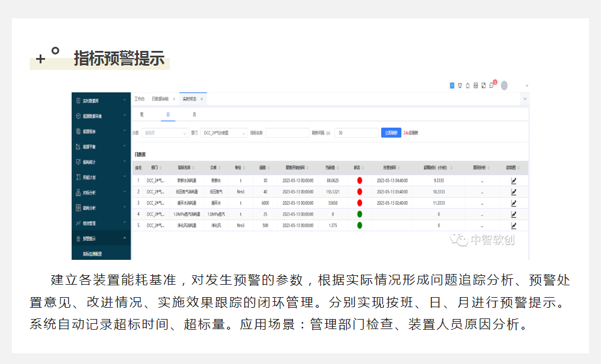Switch to the 班 tab
The height and width of the screenshot is (364, 605).
pos(141,114)
